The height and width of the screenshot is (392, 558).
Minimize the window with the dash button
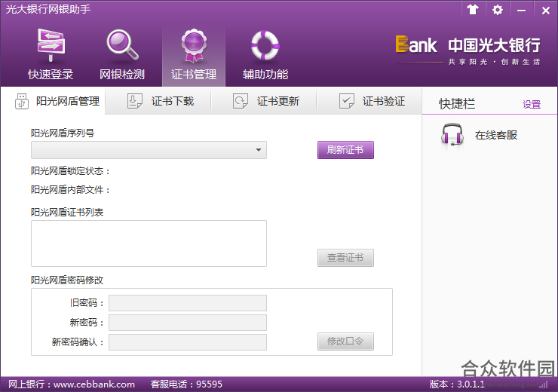(521, 11)
